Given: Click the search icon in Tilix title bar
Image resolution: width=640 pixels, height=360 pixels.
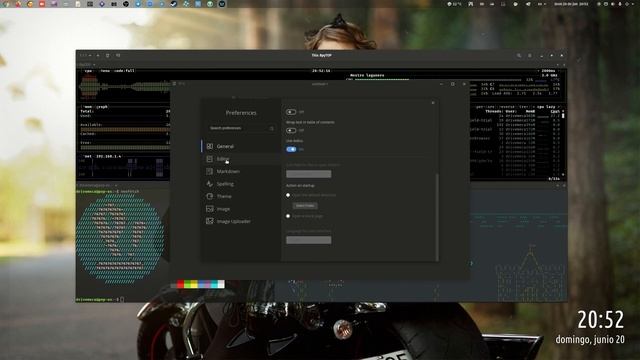Looking at the screenshot, I should pos(519,56).
